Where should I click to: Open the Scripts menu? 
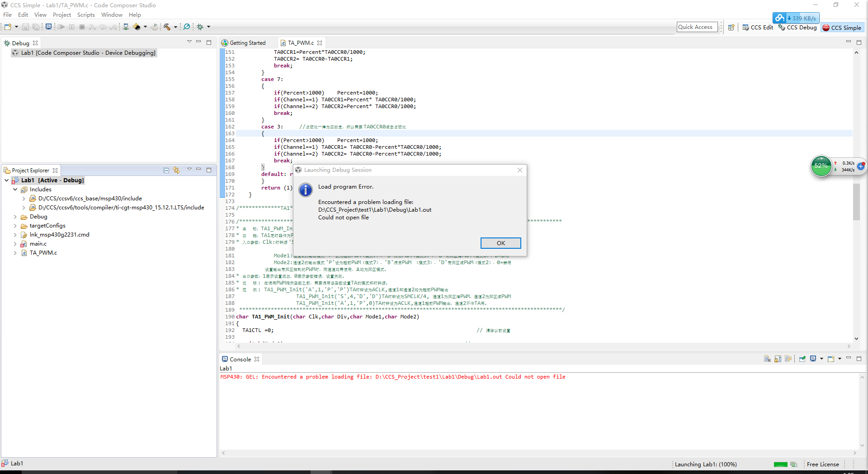click(86, 15)
